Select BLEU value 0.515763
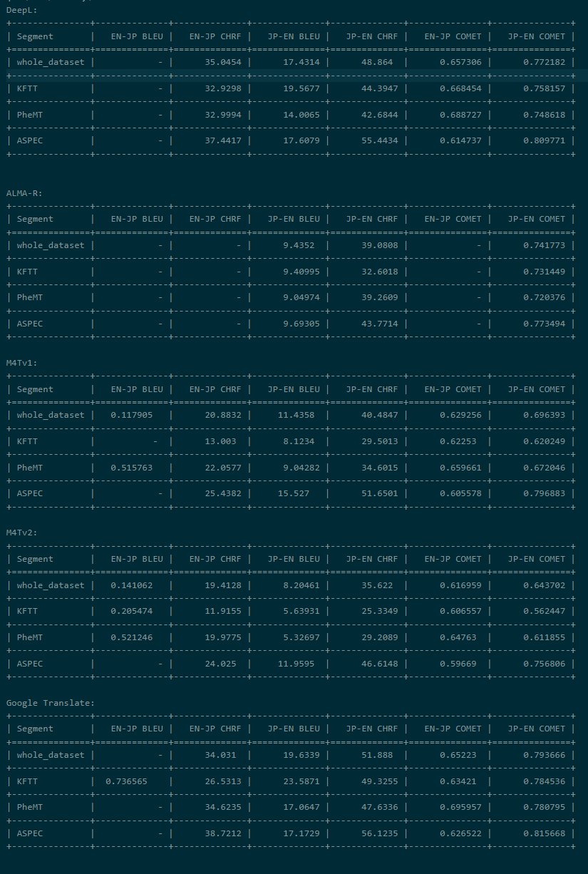Screen dimensions: 588x874 (131, 468)
